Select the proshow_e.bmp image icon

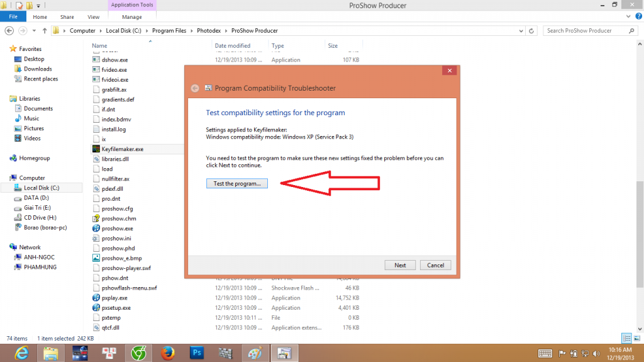[x=96, y=258]
